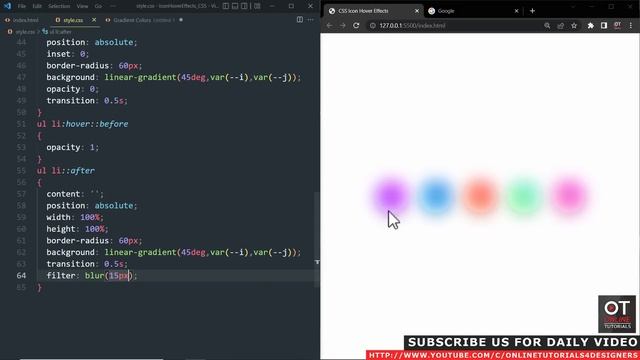Reload the browser page

click(356, 25)
